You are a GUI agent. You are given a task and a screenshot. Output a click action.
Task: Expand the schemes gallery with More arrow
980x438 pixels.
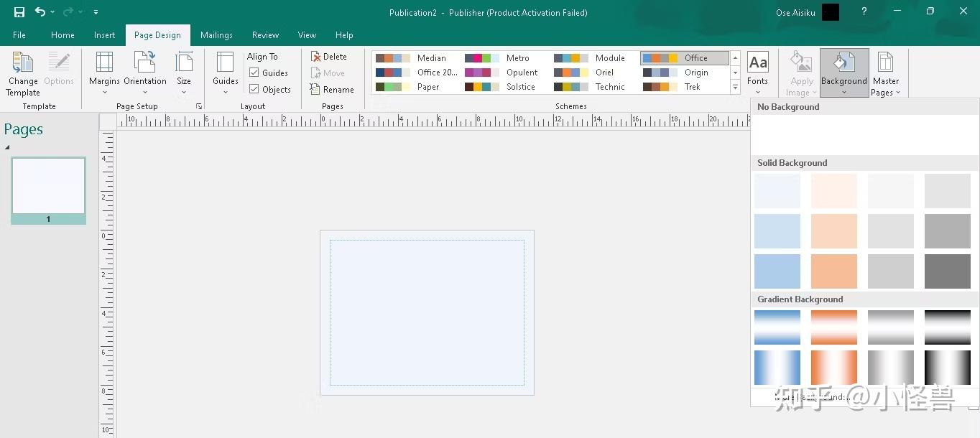735,87
